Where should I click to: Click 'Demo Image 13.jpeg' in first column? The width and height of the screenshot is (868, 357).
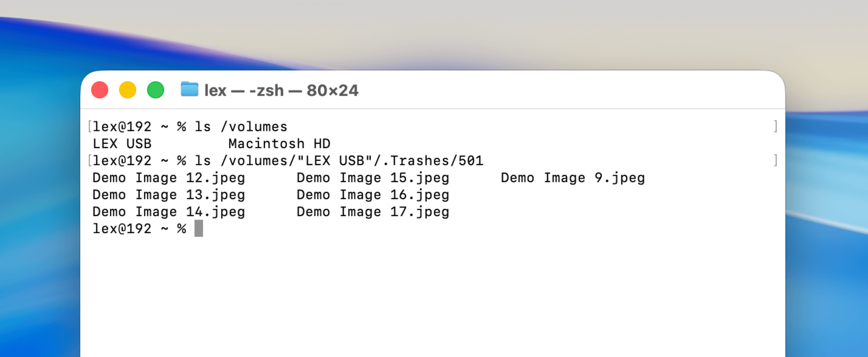168,194
